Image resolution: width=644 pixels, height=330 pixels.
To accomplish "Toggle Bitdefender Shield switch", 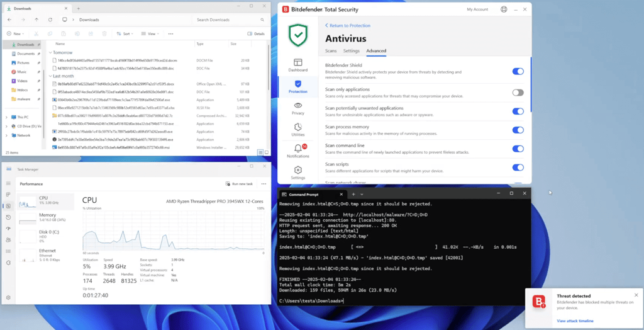I will (518, 71).
